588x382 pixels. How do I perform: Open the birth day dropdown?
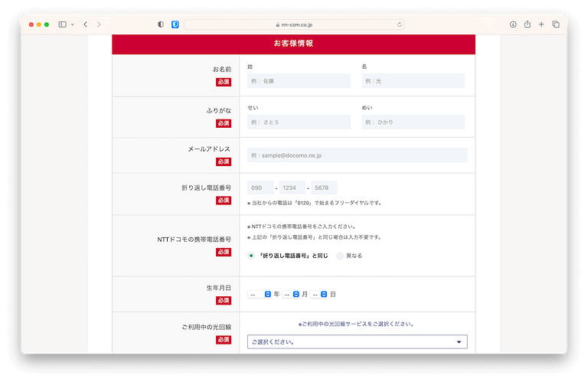pyautogui.click(x=319, y=294)
